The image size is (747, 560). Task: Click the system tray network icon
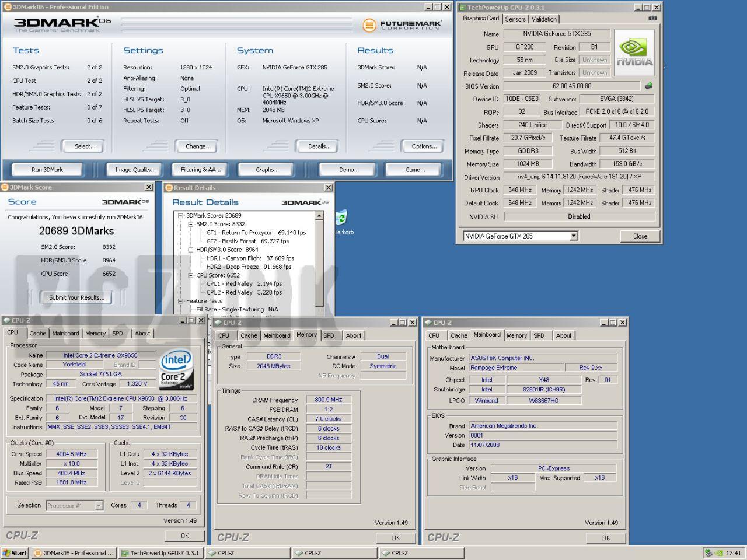(708, 553)
